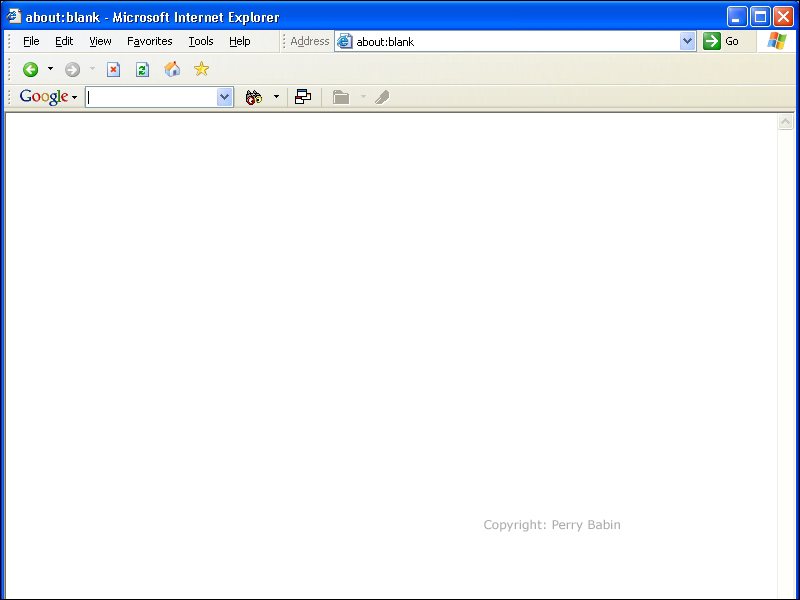Maximize the Internet Explorer window
This screenshot has height=600, width=800.
(x=760, y=17)
